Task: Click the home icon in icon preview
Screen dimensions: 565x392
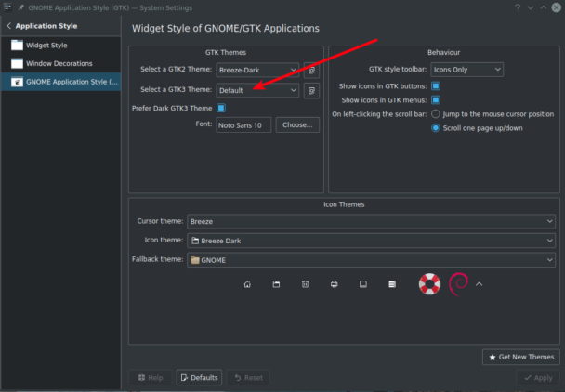Action: pyautogui.click(x=247, y=284)
